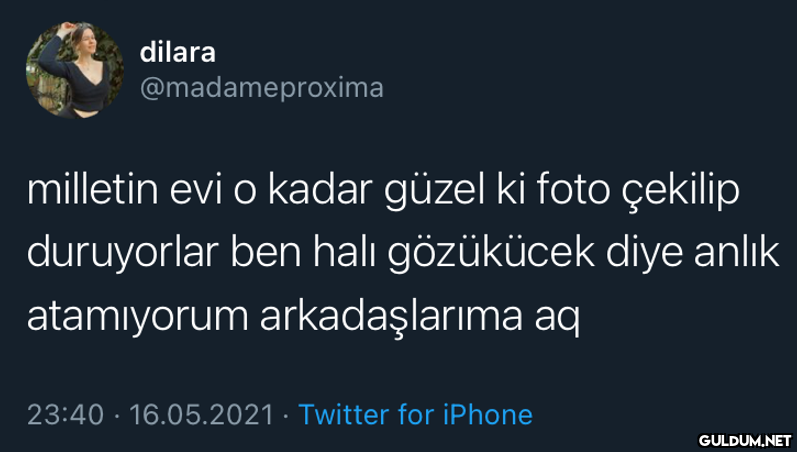Open dilara's round profile picture
This screenshot has height=452, width=797.
(75, 70)
